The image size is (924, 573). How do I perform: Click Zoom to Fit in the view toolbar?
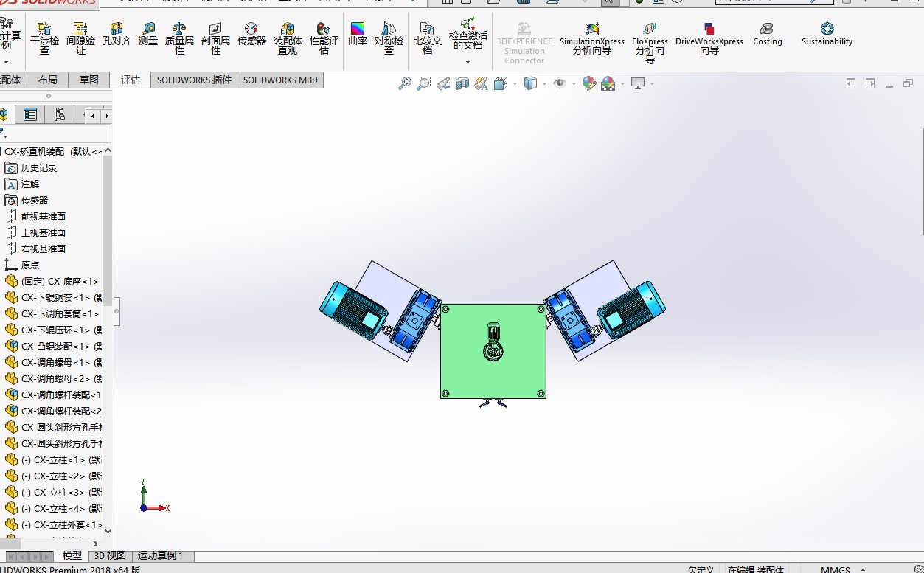[x=405, y=84]
